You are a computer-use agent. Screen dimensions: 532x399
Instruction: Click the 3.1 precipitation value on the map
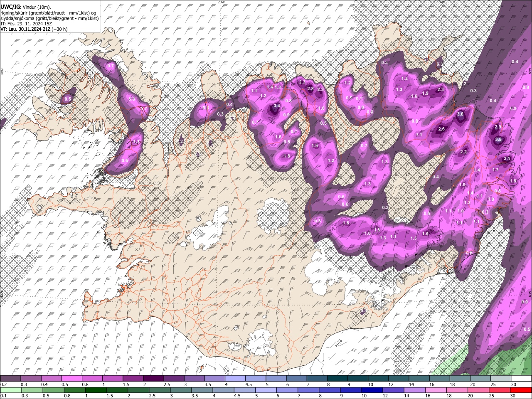pyautogui.click(x=507, y=159)
